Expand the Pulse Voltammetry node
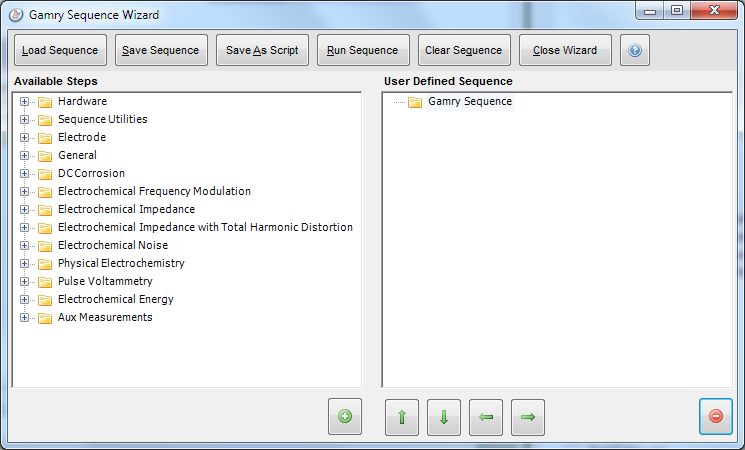This screenshot has height=450, width=745. tap(24, 282)
